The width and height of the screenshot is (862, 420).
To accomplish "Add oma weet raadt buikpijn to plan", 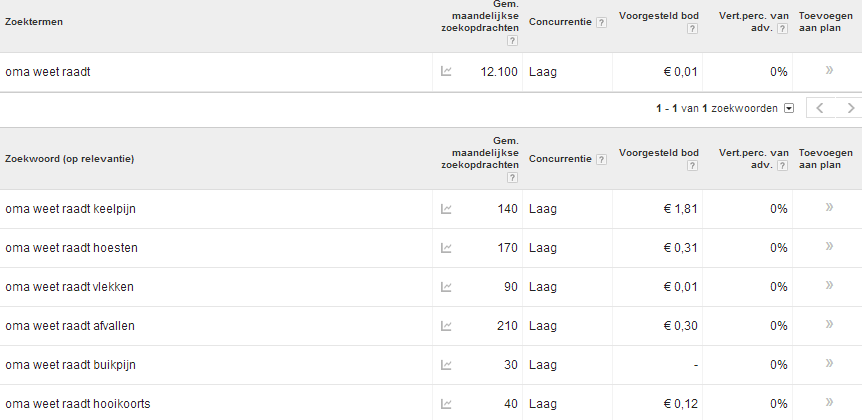I will [x=829, y=363].
